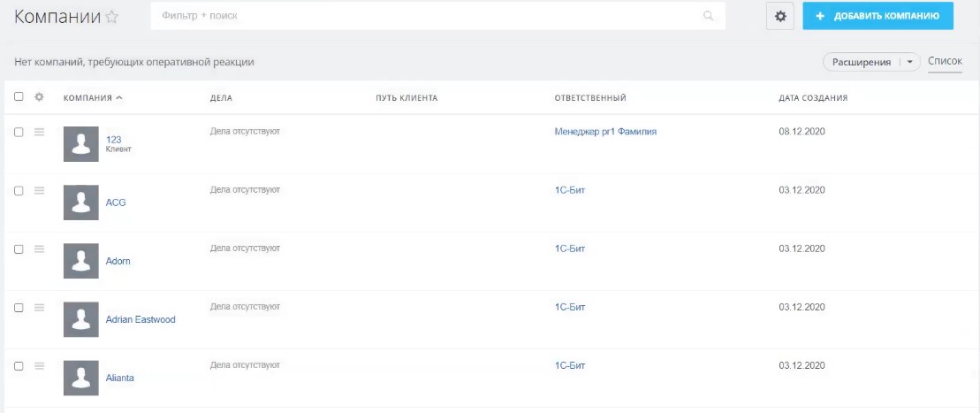Check the box for company ACG
The height and width of the screenshot is (413, 980).
tap(19, 190)
